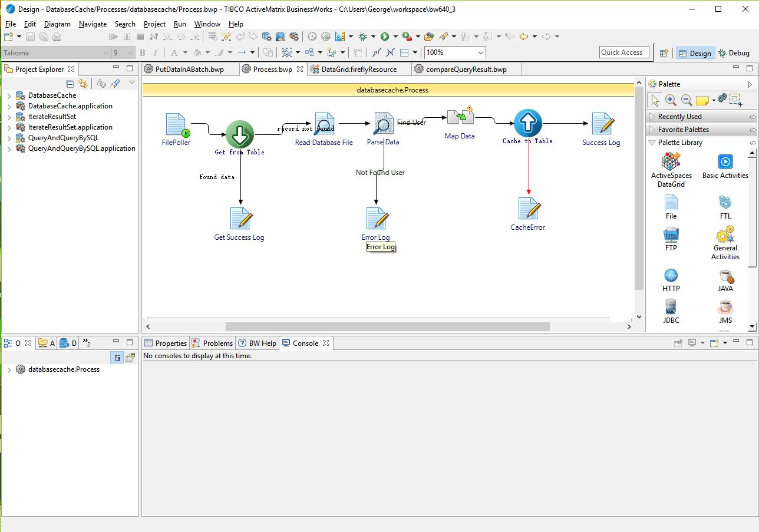Image resolution: width=759 pixels, height=532 pixels.
Task: Open the zoom level 100% dropdown
Action: point(480,52)
